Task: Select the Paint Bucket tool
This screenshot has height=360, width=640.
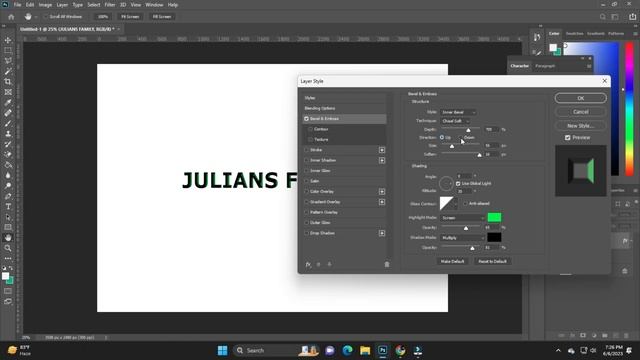Action: [8, 165]
